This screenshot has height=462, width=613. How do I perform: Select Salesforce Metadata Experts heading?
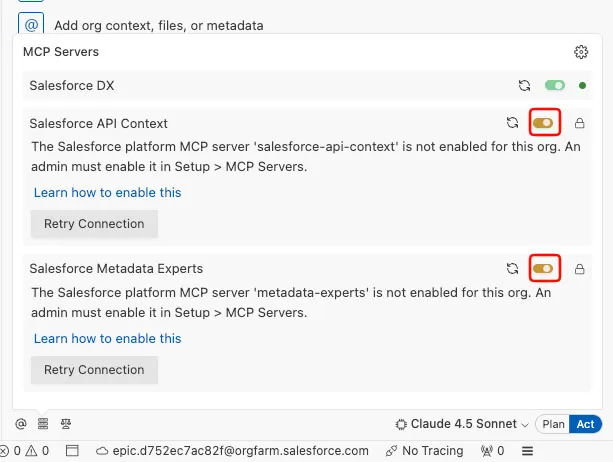pyautogui.click(x=116, y=269)
